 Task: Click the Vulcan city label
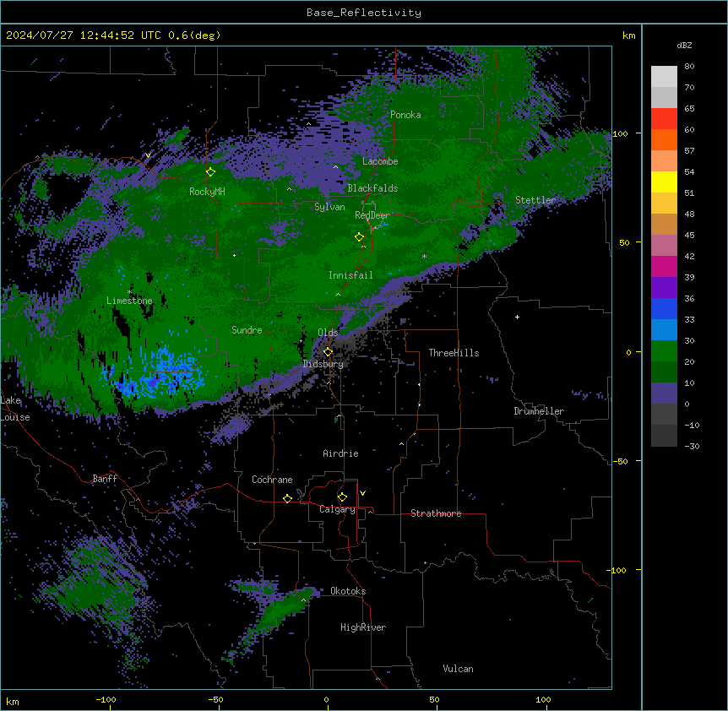458,669
